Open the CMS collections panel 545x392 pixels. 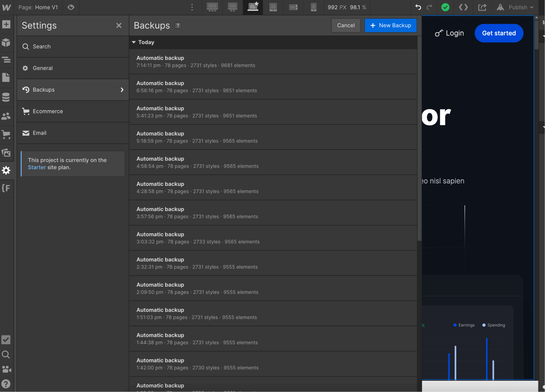coord(6,97)
